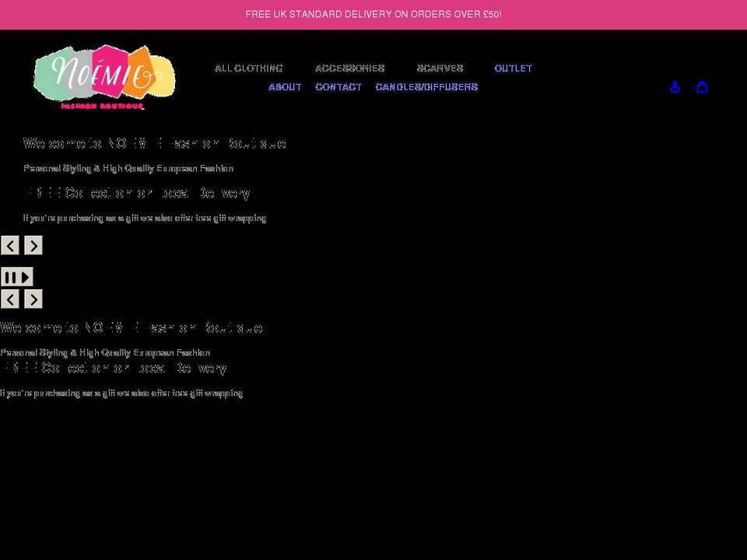Toggle the slideshow pause/play control
The width and height of the screenshot is (747, 560).
tap(17, 276)
